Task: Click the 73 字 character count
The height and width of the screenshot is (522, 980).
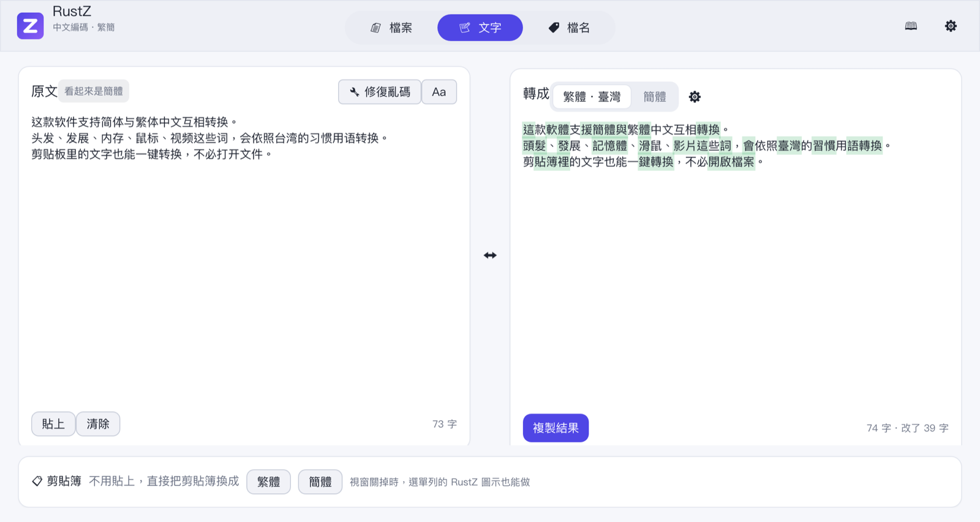Action: click(445, 424)
